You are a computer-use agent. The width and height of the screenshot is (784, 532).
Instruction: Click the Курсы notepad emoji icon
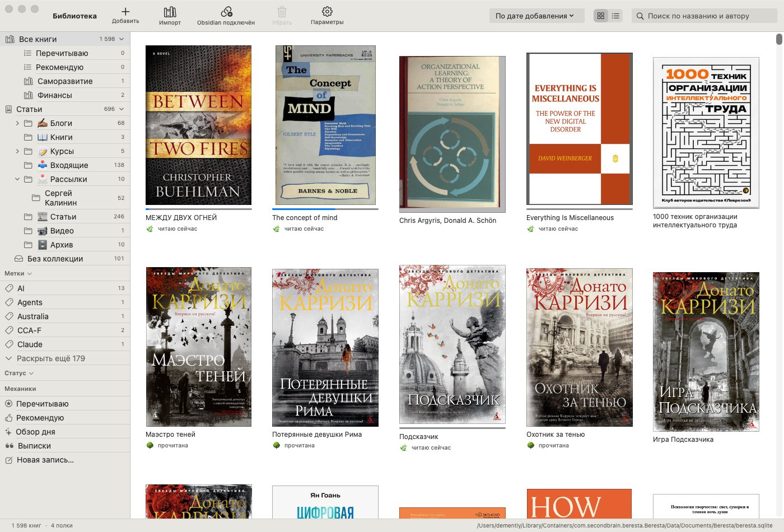pos(43,151)
